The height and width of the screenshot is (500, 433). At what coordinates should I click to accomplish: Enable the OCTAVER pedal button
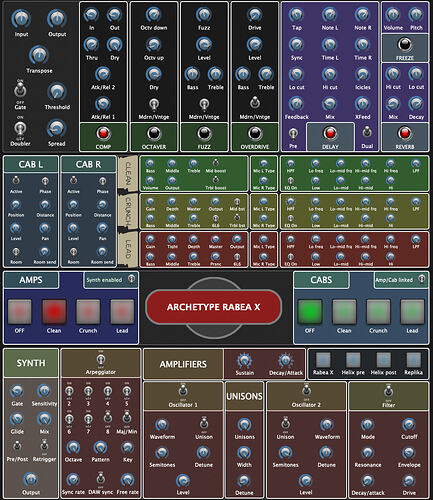(154, 133)
